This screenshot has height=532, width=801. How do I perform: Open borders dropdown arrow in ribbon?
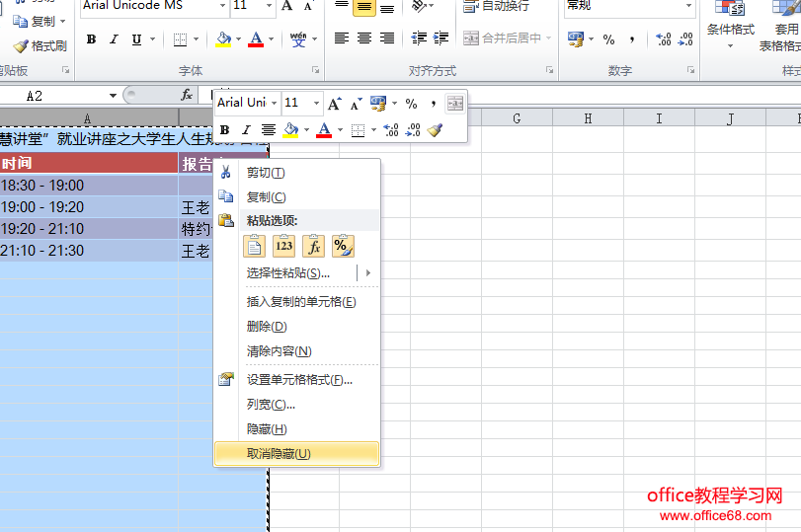coord(197,39)
